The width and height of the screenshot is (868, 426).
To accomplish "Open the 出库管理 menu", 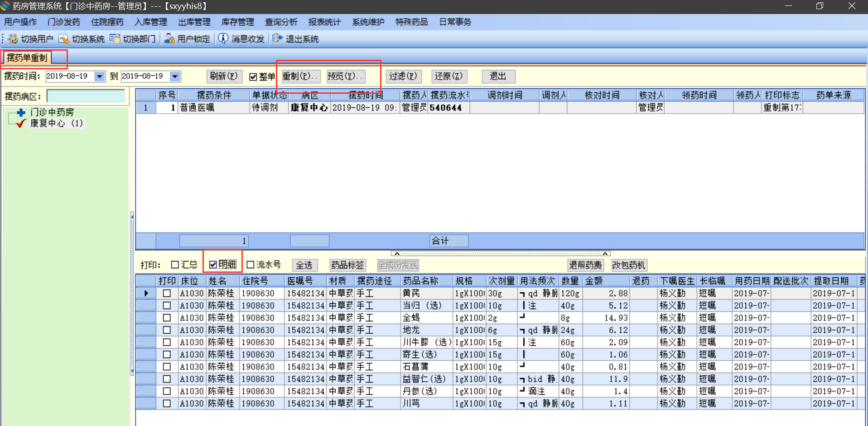I will coord(194,22).
